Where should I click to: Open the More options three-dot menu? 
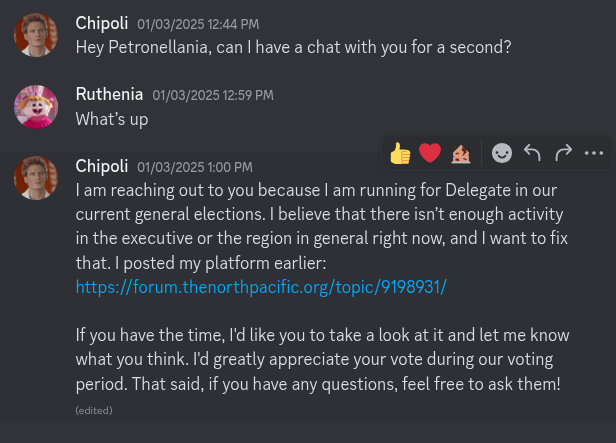(x=594, y=153)
